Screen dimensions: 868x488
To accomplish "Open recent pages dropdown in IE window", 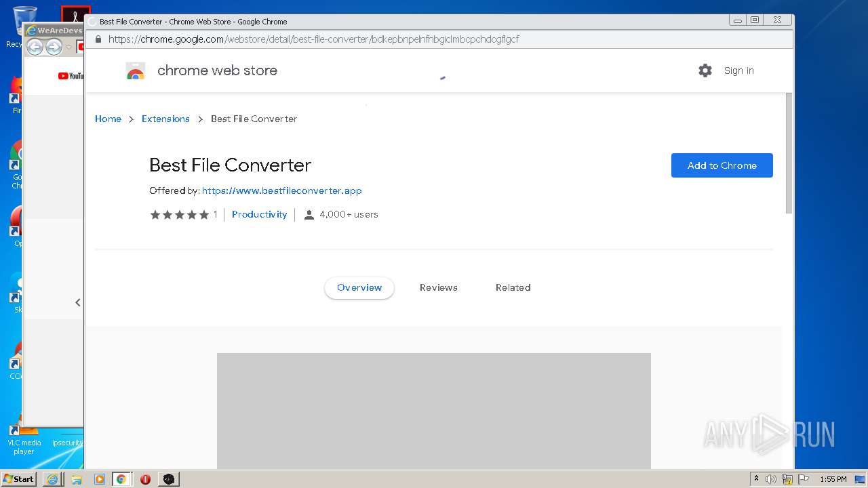I will [68, 47].
